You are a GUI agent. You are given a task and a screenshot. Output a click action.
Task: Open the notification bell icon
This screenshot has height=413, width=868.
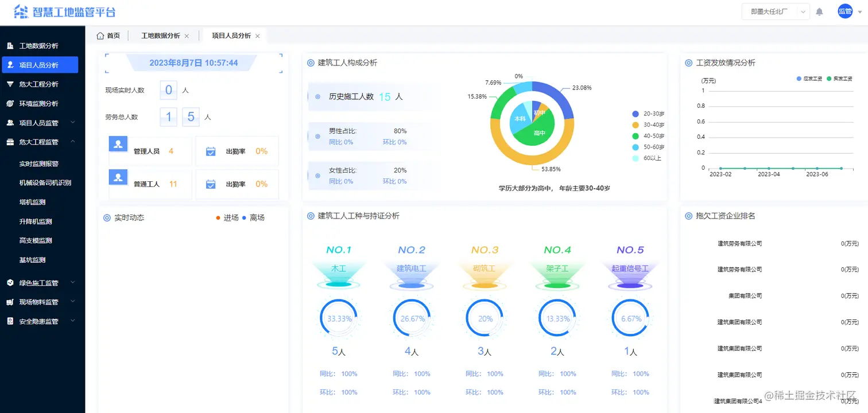click(x=819, y=11)
